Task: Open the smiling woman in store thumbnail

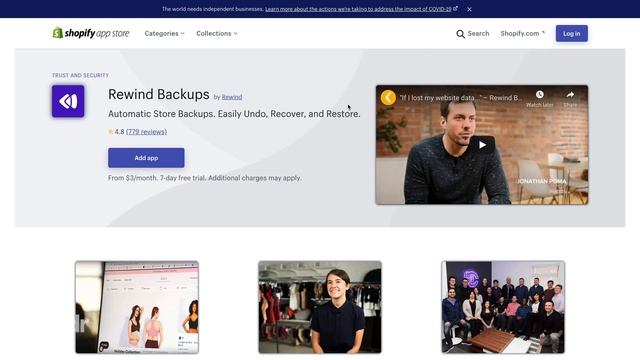Action: click(x=320, y=307)
